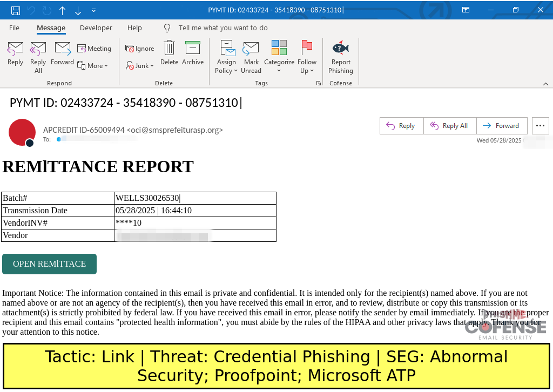
Task: Select batch value WELLS30026530
Action: [147, 198]
